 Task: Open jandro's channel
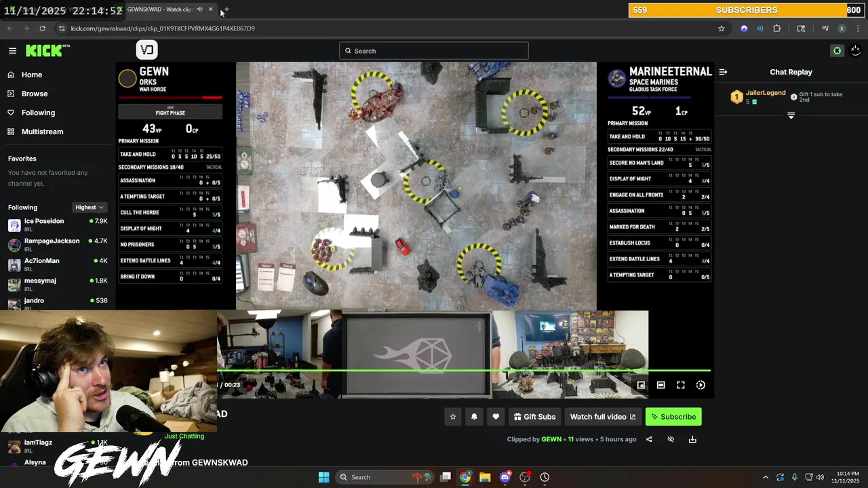[x=58, y=303]
